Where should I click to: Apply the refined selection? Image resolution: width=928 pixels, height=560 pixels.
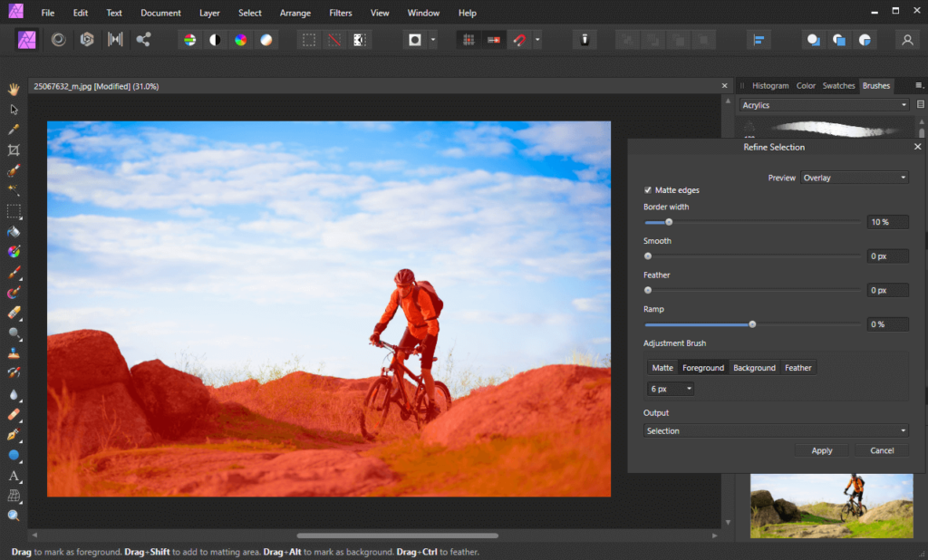coord(821,450)
